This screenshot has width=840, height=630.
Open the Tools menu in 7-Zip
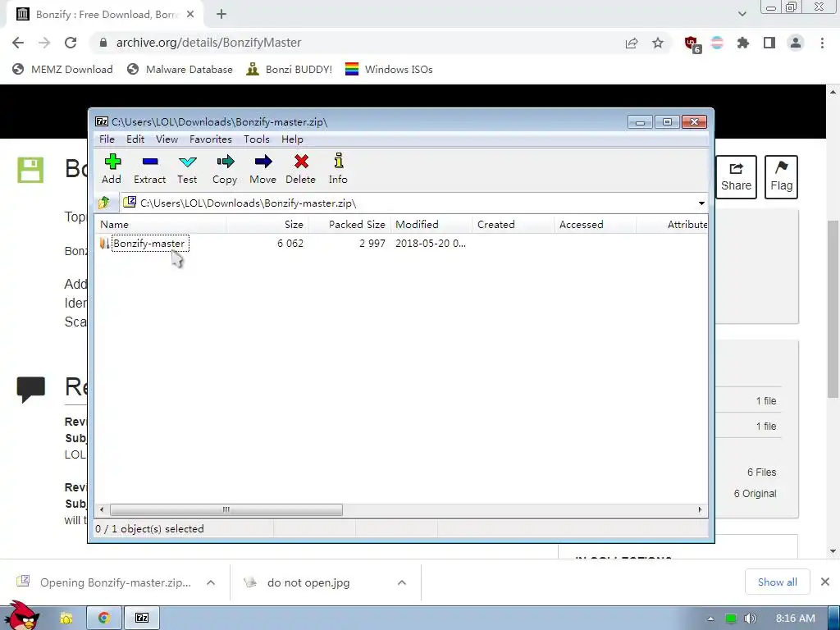point(257,139)
